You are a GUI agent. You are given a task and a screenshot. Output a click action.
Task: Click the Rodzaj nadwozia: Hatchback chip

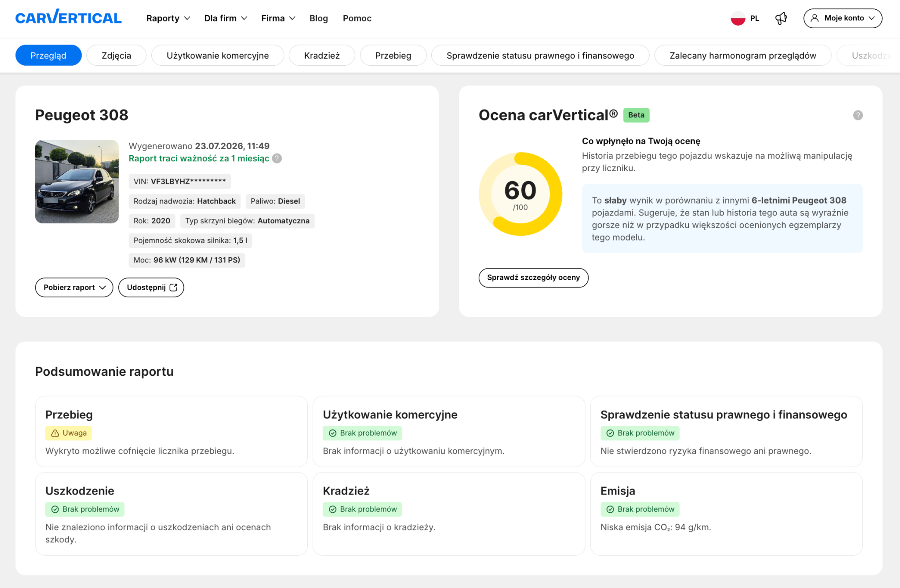pyautogui.click(x=184, y=201)
